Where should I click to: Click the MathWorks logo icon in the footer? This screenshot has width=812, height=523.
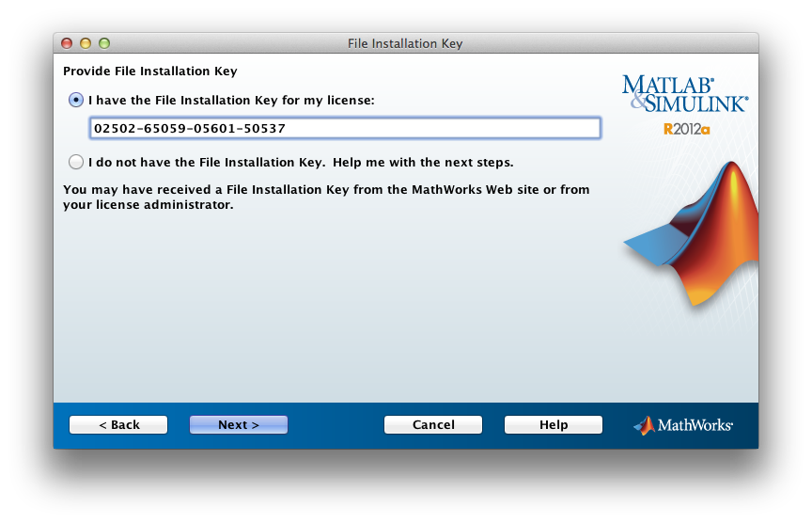644,425
